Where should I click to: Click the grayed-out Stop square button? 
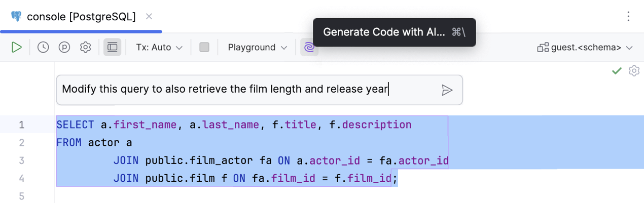tap(204, 48)
